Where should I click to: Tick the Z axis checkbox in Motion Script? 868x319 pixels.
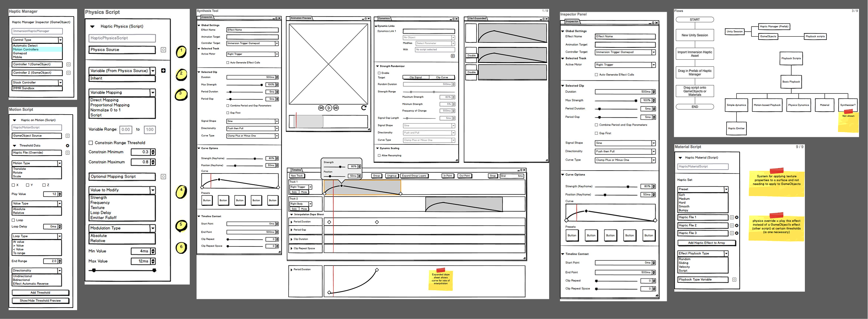pos(44,185)
